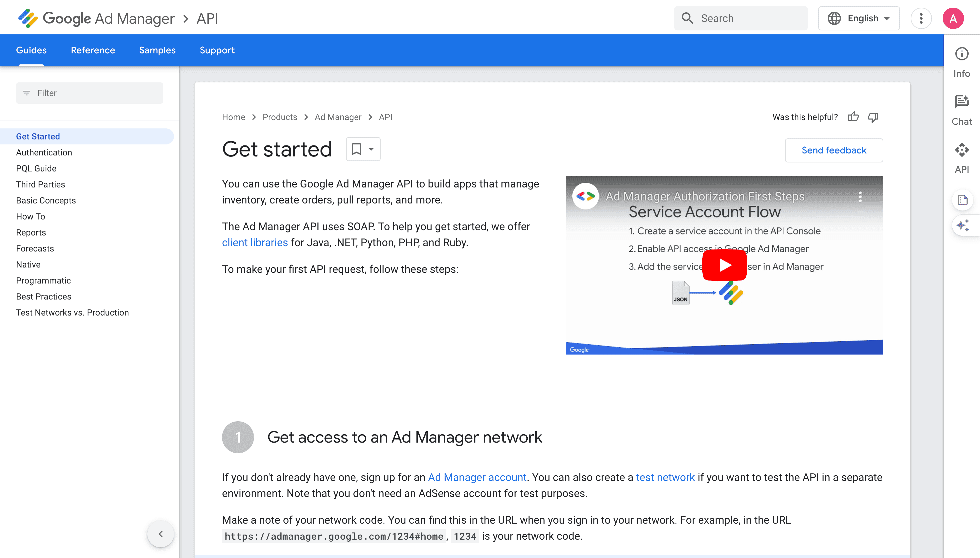Click the AI sparkle icon
The image size is (980, 558).
click(x=962, y=225)
